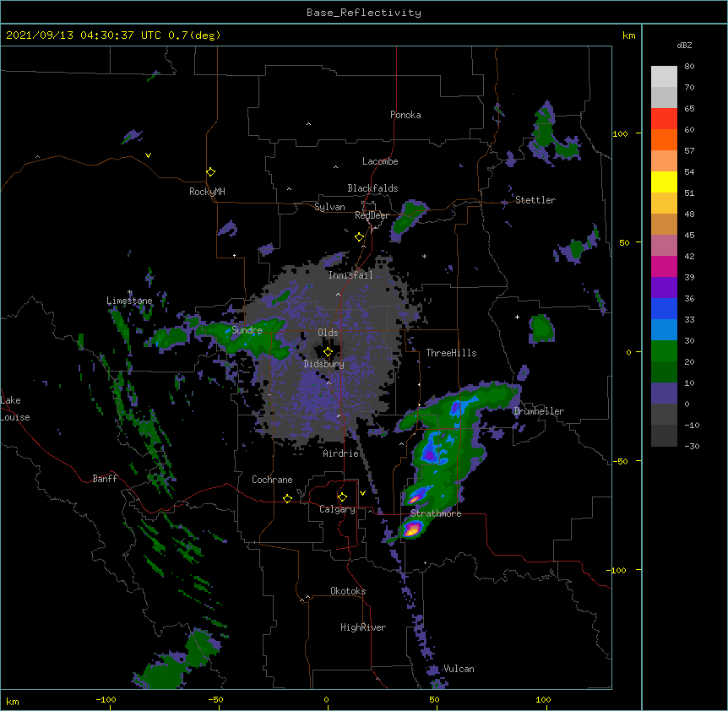Click the Lake Louise label at the left edge
This screenshot has height=711, width=728.
(x=15, y=409)
